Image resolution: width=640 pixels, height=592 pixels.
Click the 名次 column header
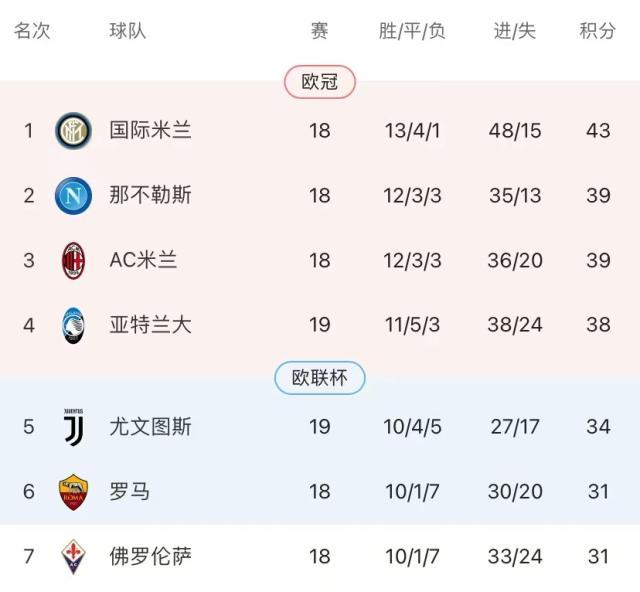coord(32,31)
